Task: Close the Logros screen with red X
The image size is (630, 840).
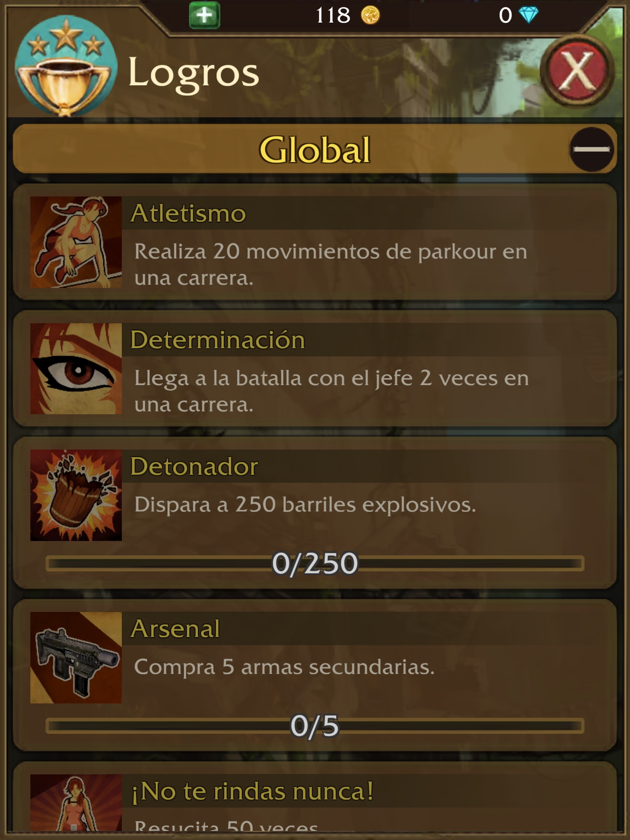Action: (577, 71)
